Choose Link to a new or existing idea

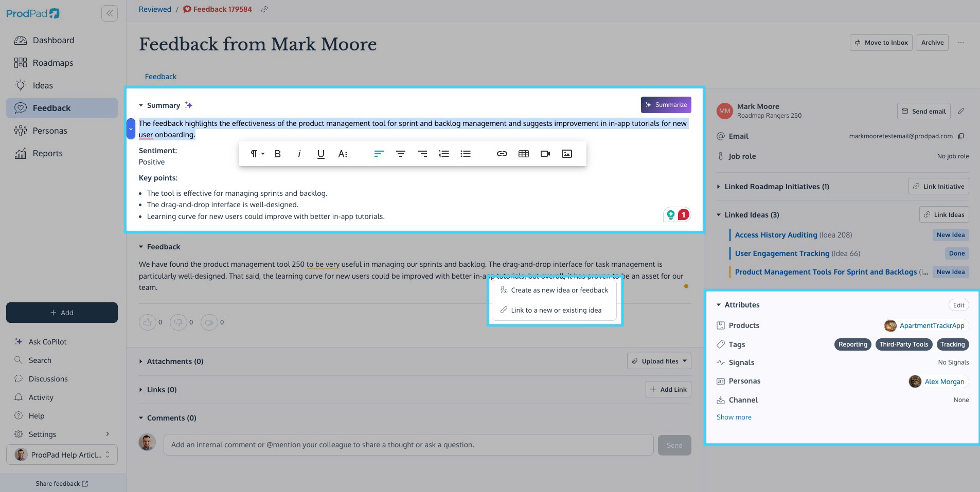pos(554,311)
